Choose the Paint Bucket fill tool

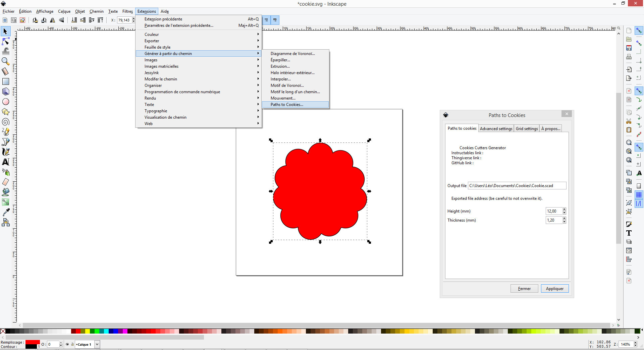pos(6,192)
